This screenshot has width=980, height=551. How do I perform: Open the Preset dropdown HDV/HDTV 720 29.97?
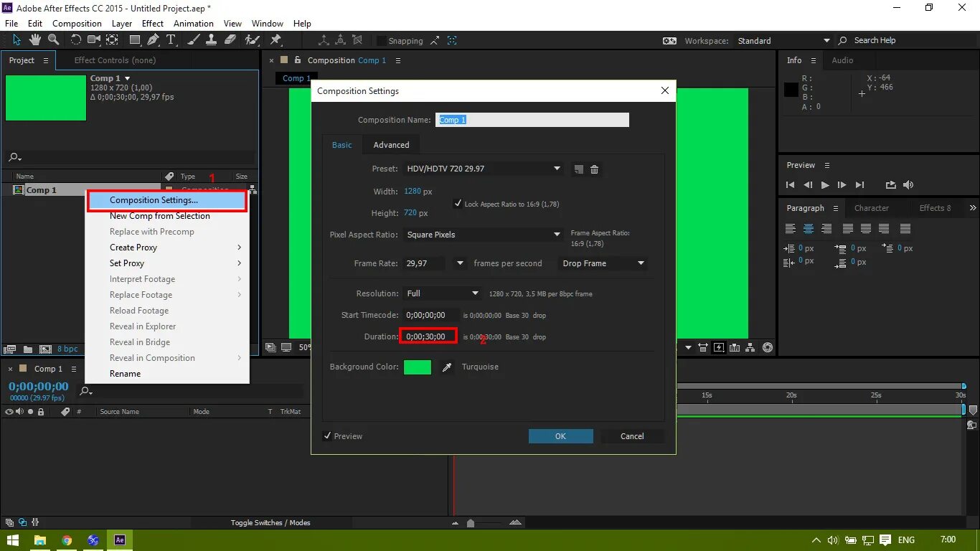click(484, 169)
